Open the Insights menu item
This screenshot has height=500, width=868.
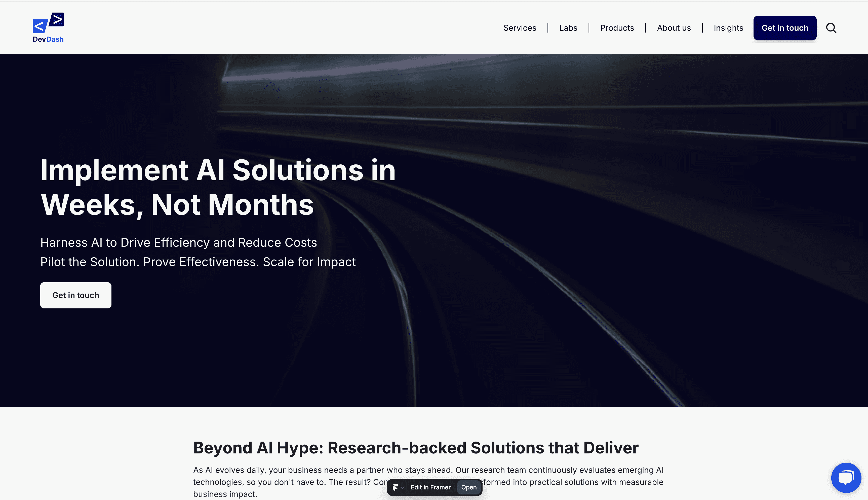[728, 28]
